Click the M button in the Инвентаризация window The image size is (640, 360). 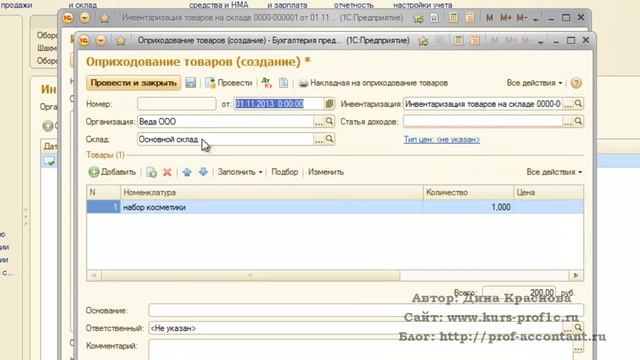tap(489, 18)
